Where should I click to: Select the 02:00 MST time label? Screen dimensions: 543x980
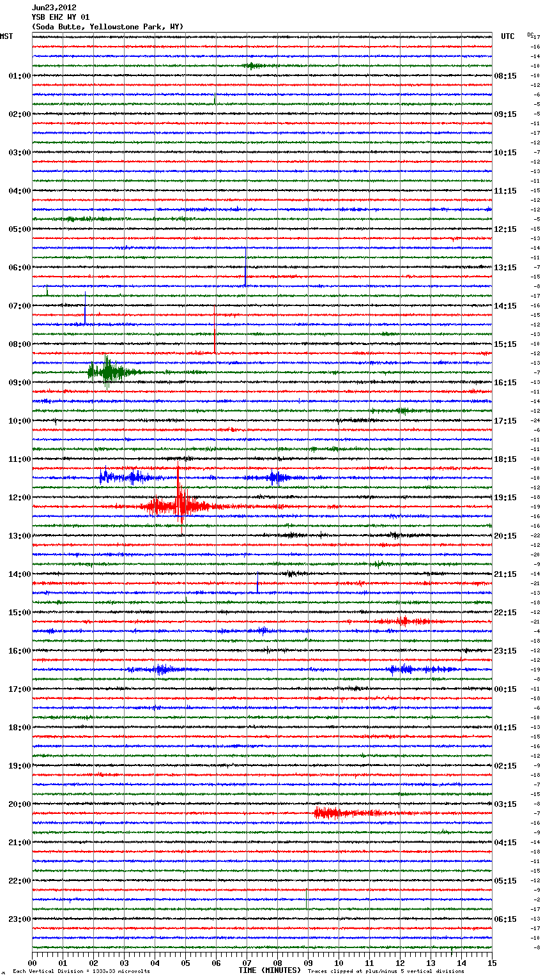point(19,114)
